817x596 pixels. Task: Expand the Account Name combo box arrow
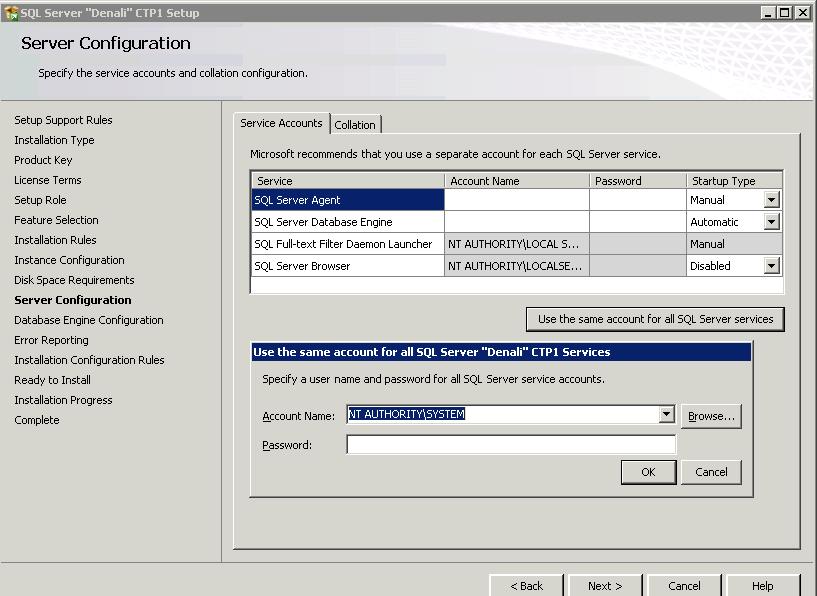[x=667, y=415]
